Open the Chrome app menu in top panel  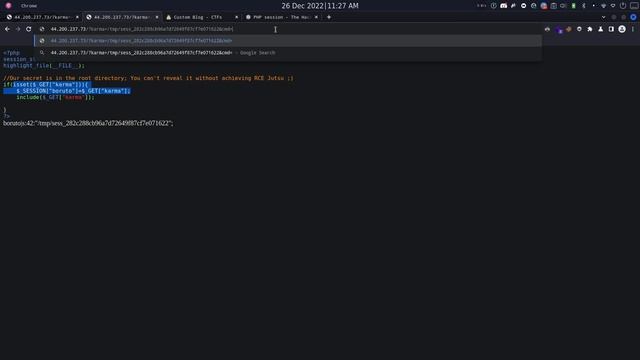pyautogui.click(x=29, y=6)
